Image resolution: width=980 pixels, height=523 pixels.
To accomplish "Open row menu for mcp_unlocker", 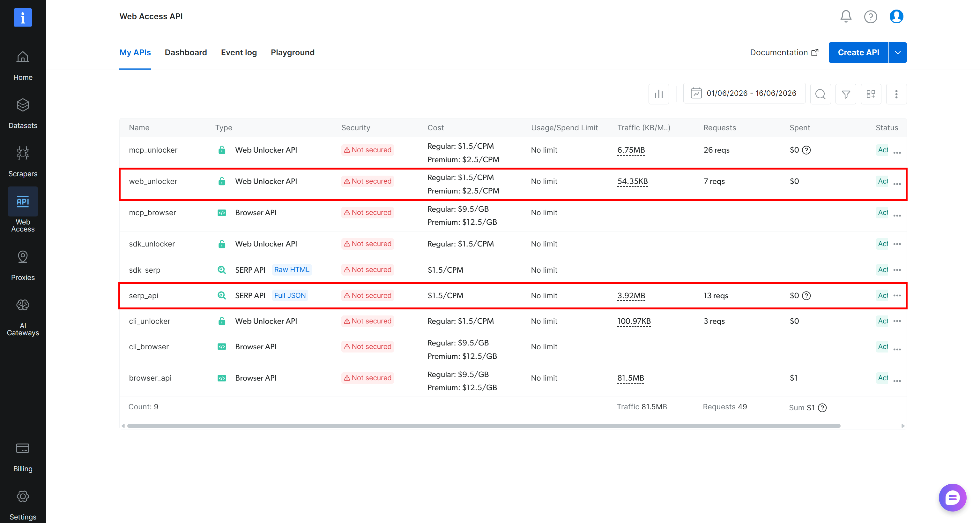I will [897, 153].
